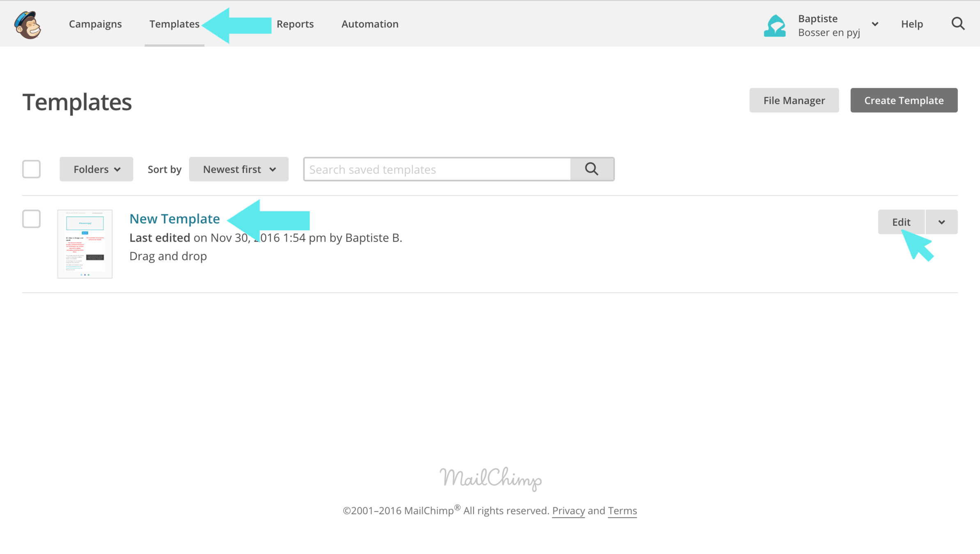
Task: Open the Newest first sort dropdown
Action: click(239, 169)
